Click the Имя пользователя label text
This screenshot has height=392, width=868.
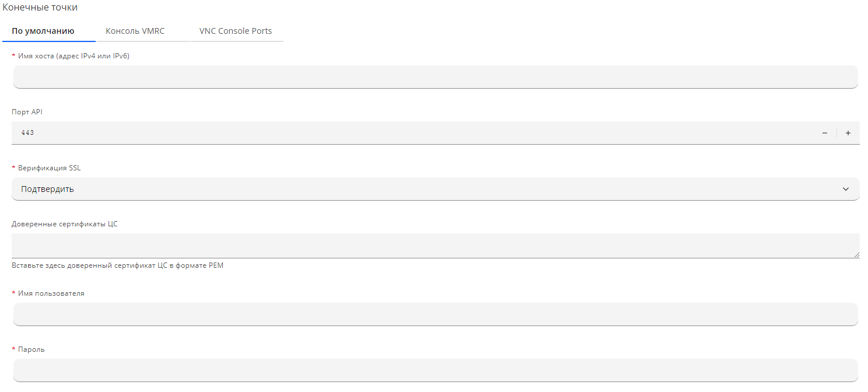point(51,293)
